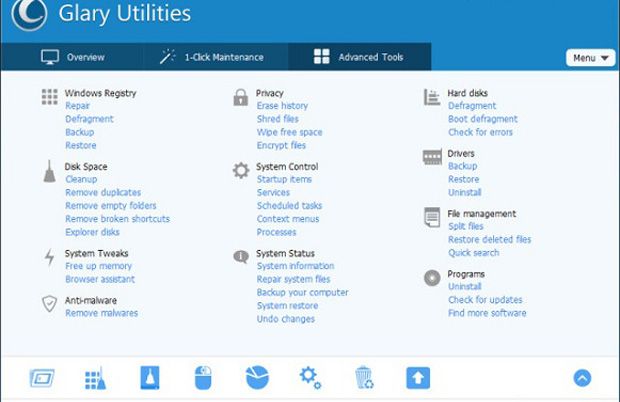Click Defragment under Hard disks

click(x=472, y=106)
